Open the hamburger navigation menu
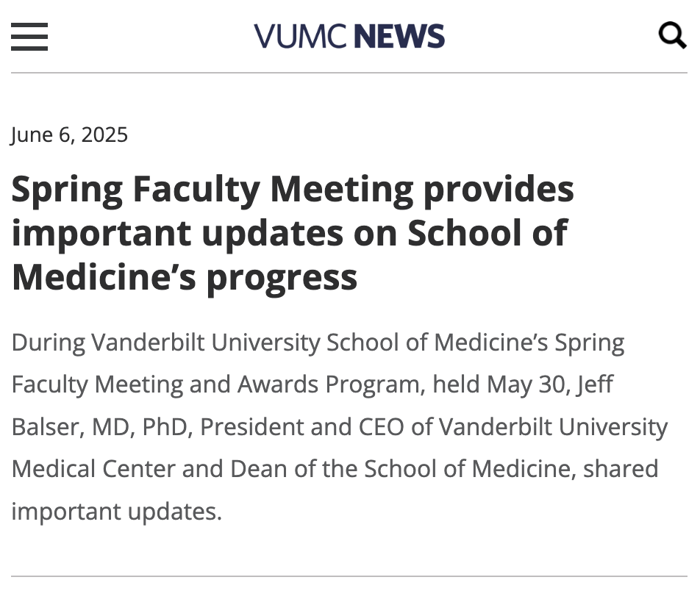Viewport: 700px width, 591px height. (x=29, y=36)
